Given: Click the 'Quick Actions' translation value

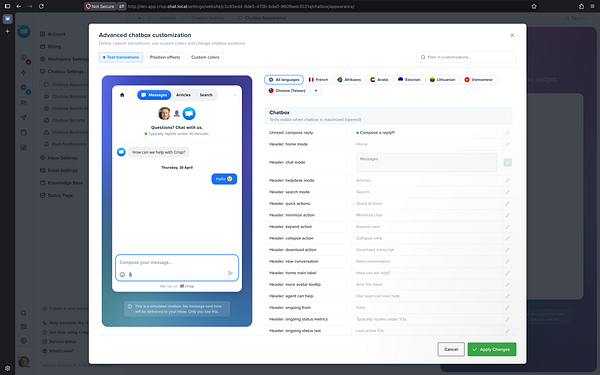Looking at the screenshot, I should point(369,204).
